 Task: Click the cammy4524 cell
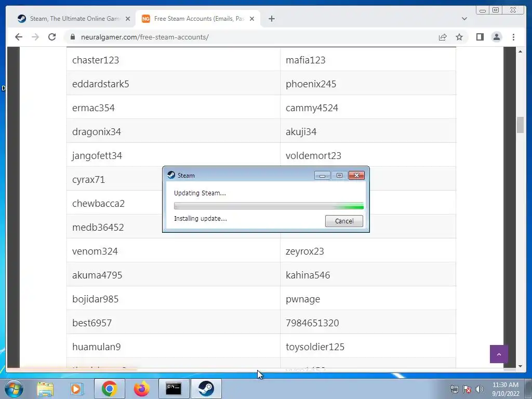pos(368,107)
